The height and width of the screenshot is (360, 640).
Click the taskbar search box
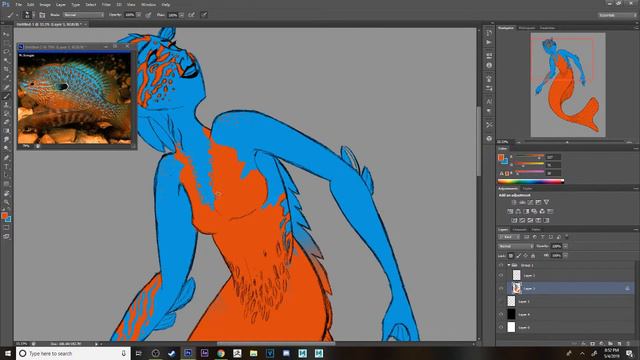coord(73,353)
